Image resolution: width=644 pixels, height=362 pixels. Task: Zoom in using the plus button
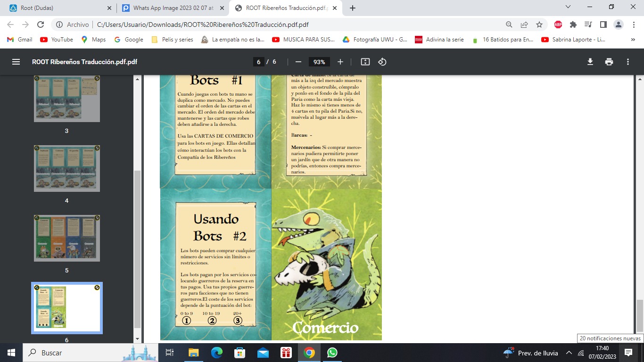(340, 62)
